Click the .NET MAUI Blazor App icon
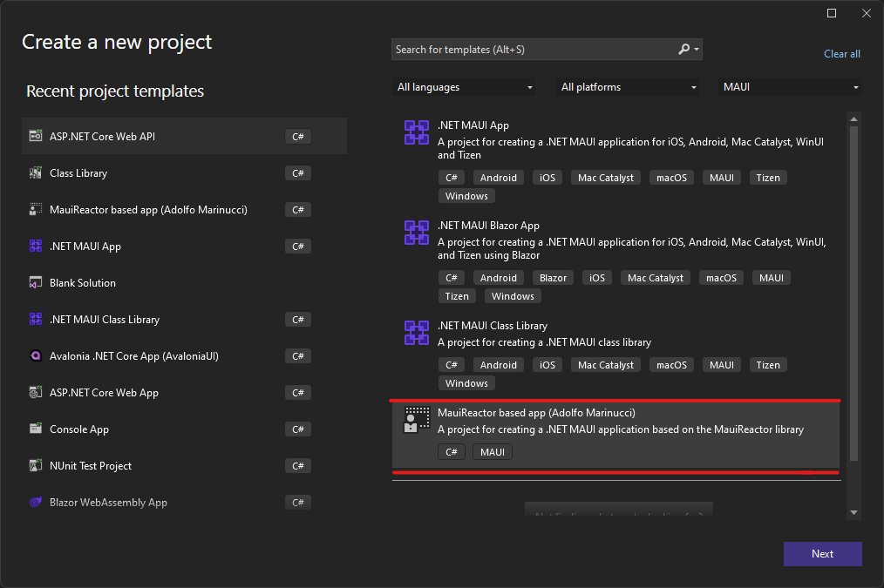Screen dimensions: 884x588 pos(416,233)
